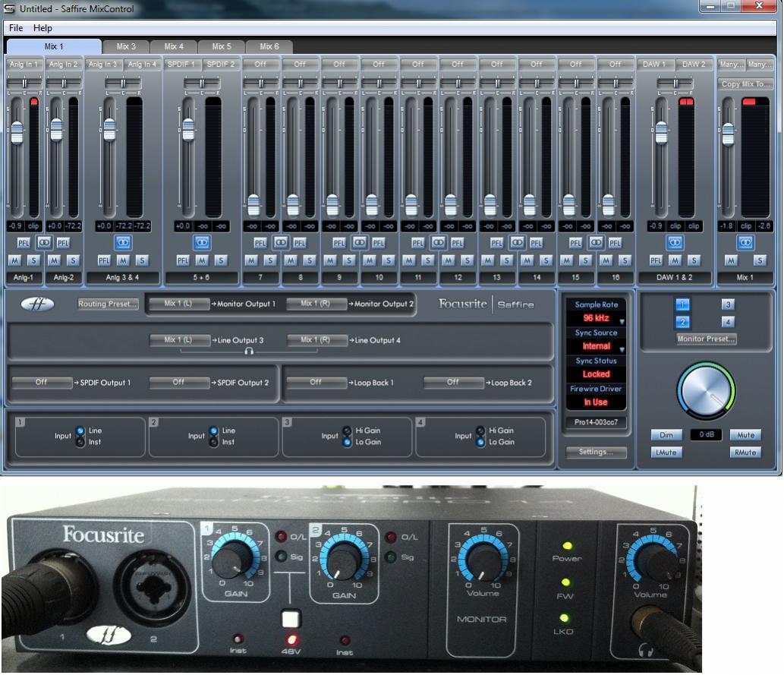Open the SPDIF Output 1 source dropdown
Viewport: 784px width, 675px height.
(42, 382)
